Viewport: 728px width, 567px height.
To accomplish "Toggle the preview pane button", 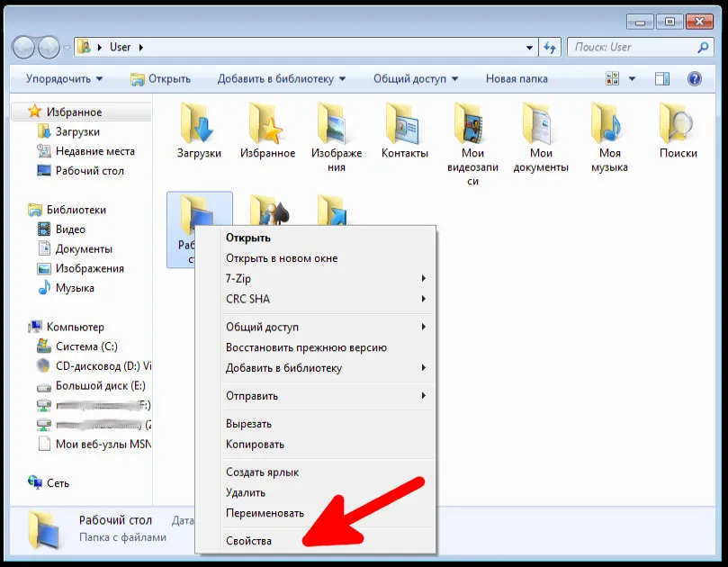I will pyautogui.click(x=662, y=78).
